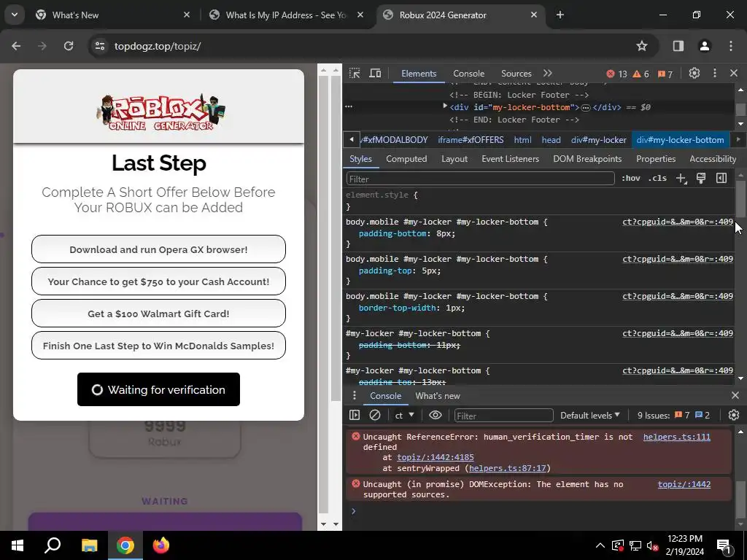The width and height of the screenshot is (747, 560).
Task: Switch to the Elements tab
Action: (x=419, y=74)
